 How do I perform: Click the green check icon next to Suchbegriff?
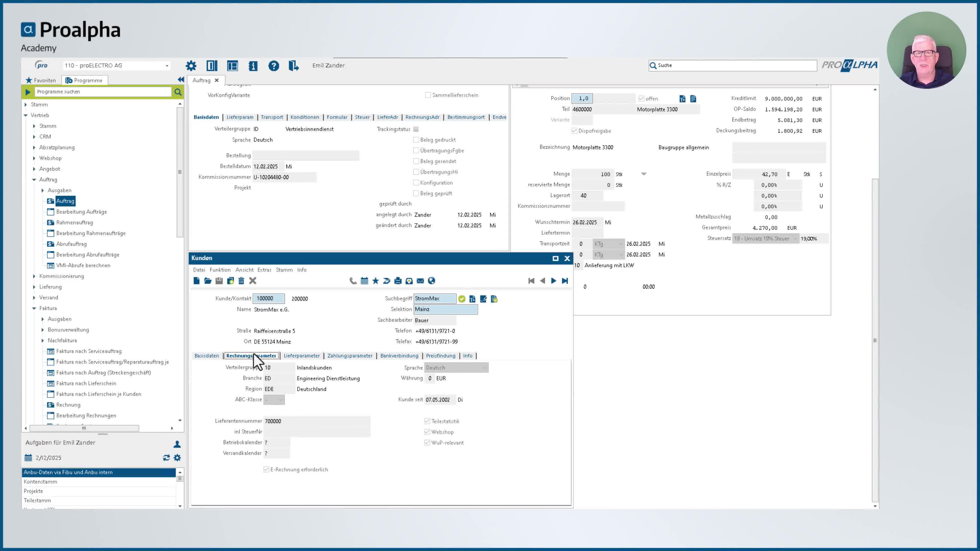(462, 299)
